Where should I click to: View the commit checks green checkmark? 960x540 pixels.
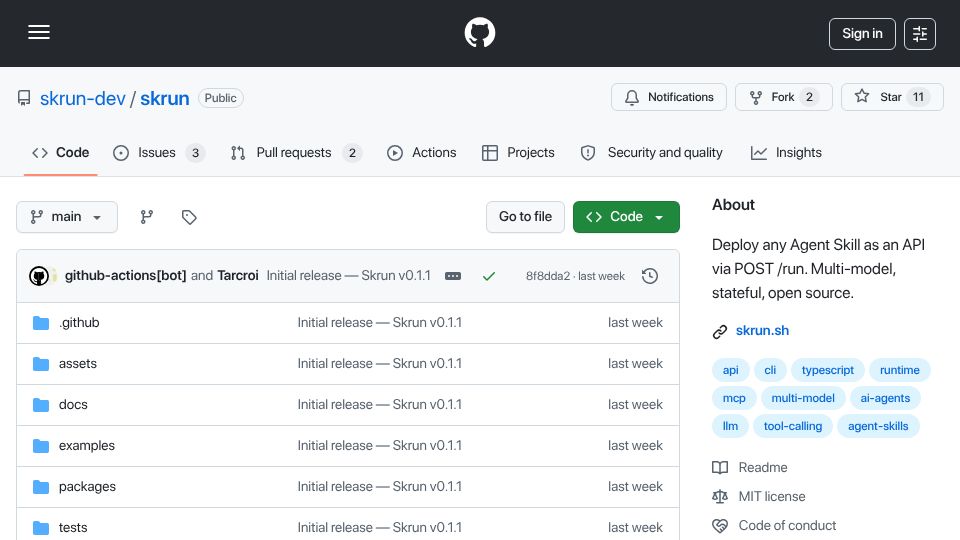(489, 276)
